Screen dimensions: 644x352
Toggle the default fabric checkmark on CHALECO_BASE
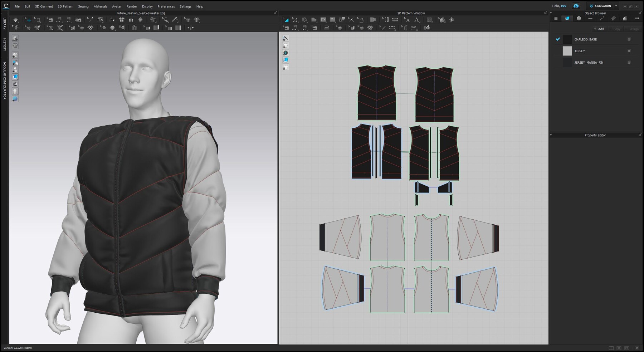click(x=557, y=39)
